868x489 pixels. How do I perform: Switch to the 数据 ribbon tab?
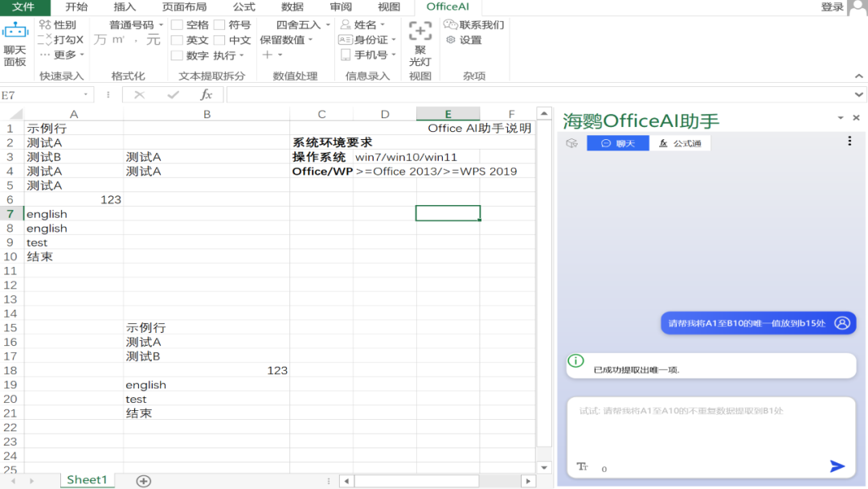coord(292,7)
